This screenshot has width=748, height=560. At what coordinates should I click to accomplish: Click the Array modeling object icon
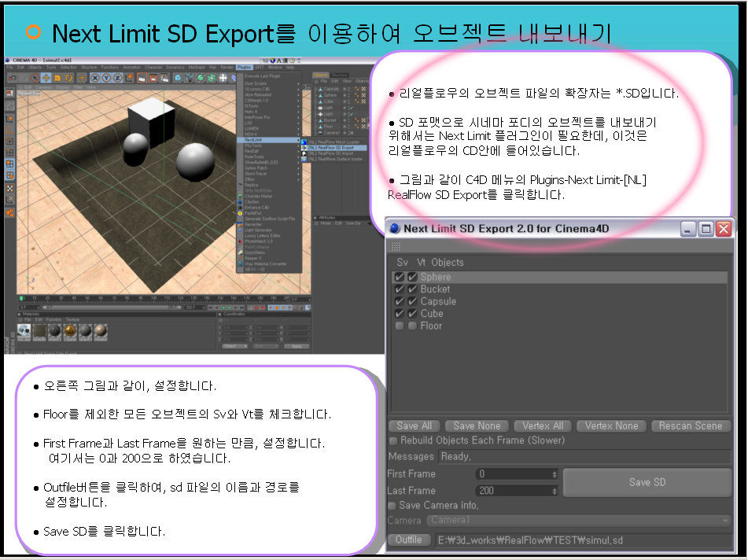[212, 78]
